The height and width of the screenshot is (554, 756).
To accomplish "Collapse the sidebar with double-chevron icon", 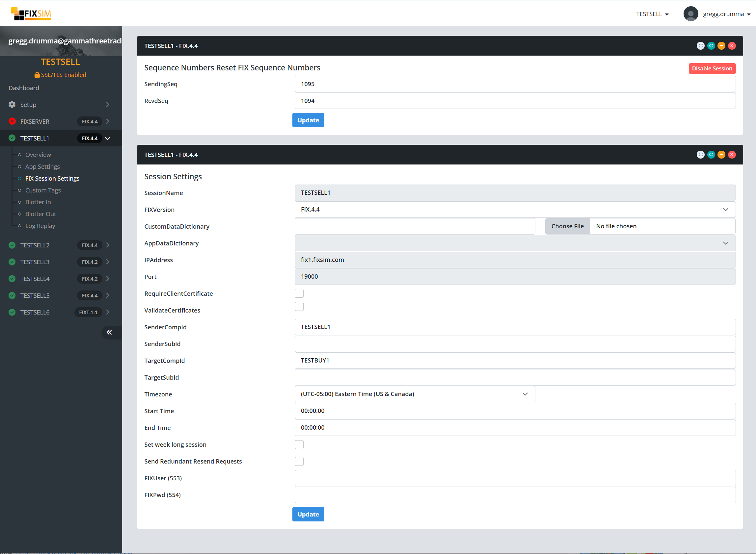I will point(109,332).
